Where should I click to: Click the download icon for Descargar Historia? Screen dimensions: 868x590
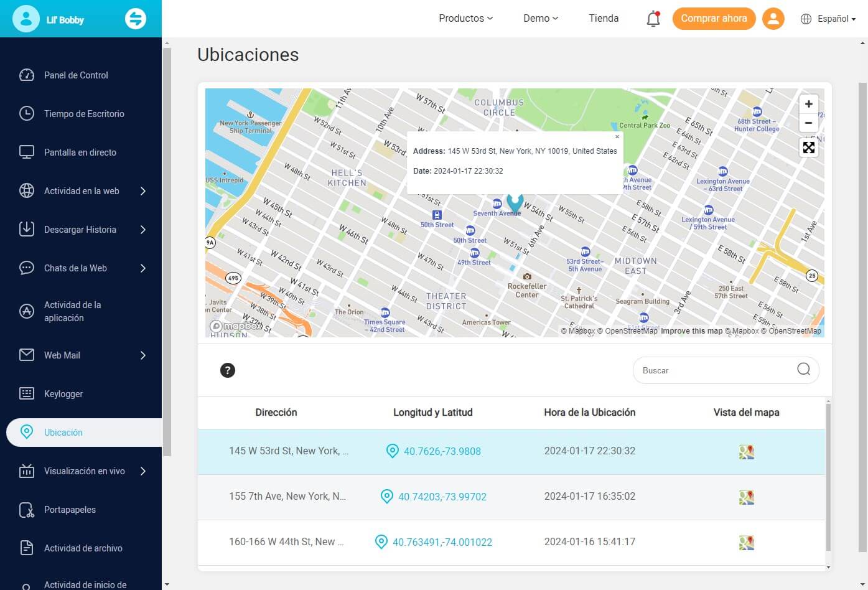(27, 230)
